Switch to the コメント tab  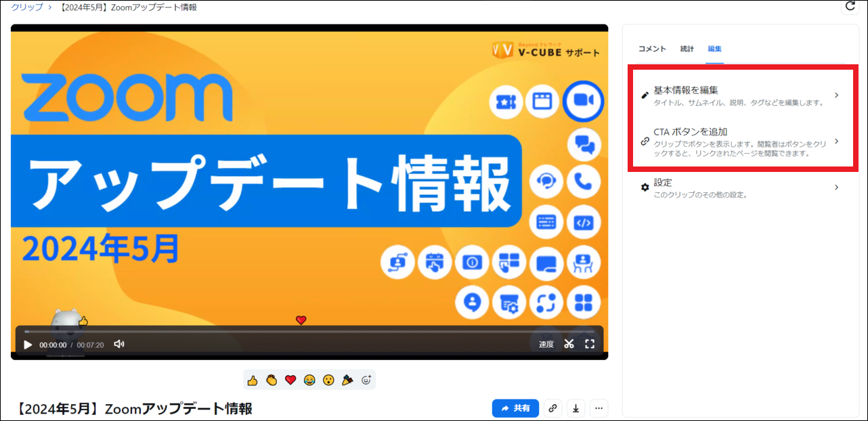(653, 49)
